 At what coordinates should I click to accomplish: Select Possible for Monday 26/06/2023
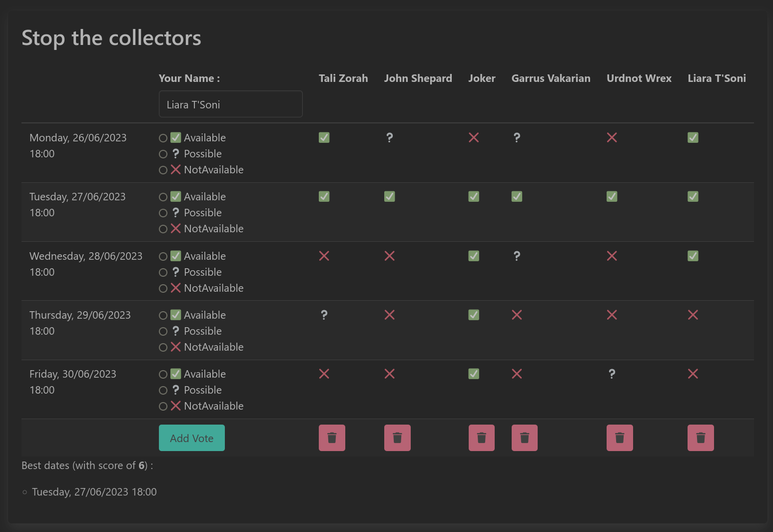pos(163,154)
